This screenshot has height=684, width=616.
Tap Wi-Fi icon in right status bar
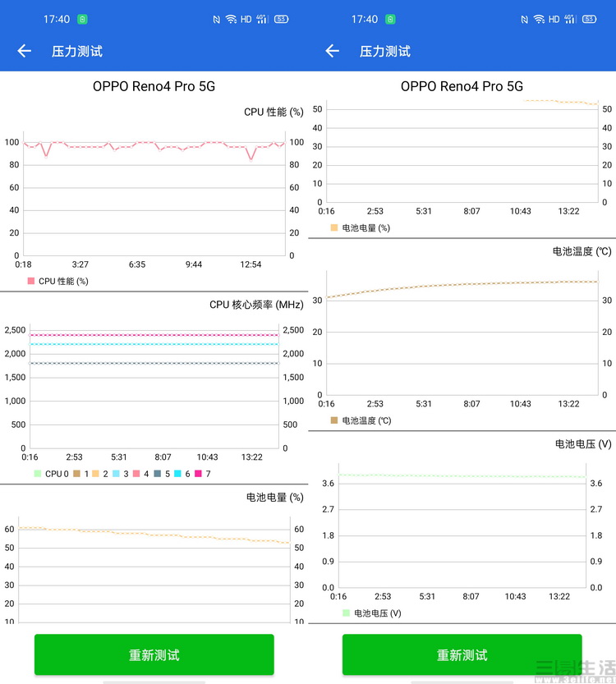point(539,19)
